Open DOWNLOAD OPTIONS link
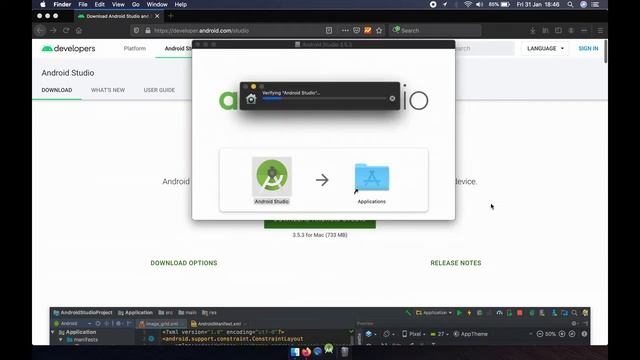The width and height of the screenshot is (640, 360). (x=184, y=263)
